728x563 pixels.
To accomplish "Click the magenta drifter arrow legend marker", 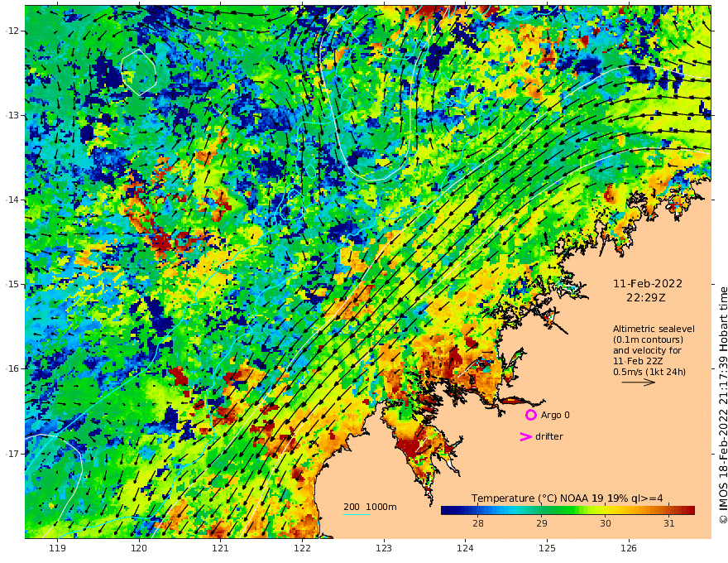I will 525,436.
